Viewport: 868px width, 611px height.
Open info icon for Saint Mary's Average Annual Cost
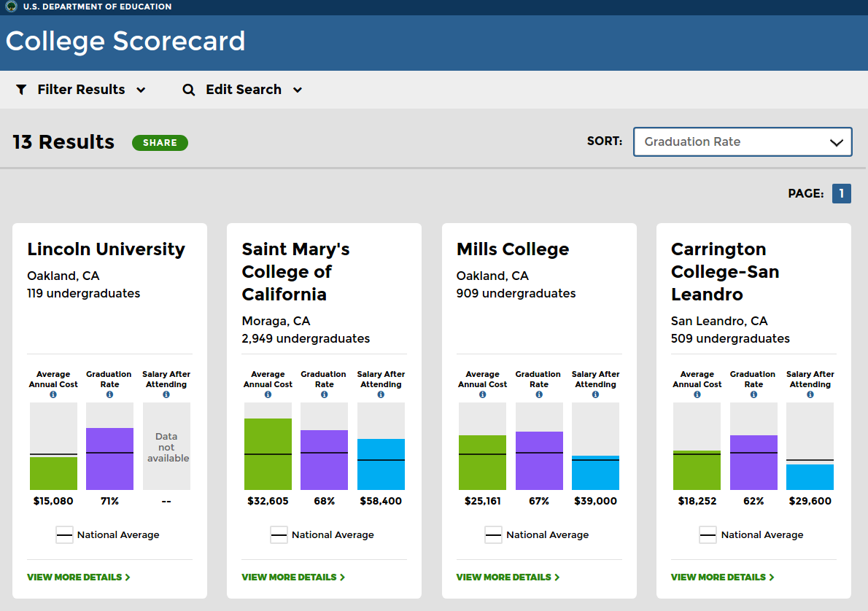point(268,394)
